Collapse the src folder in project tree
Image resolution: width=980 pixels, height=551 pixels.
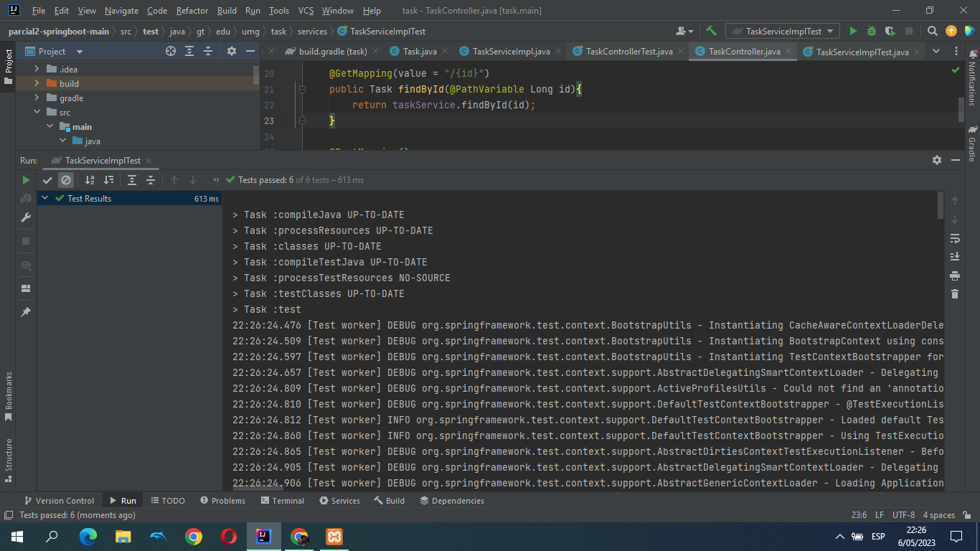tap(37, 113)
